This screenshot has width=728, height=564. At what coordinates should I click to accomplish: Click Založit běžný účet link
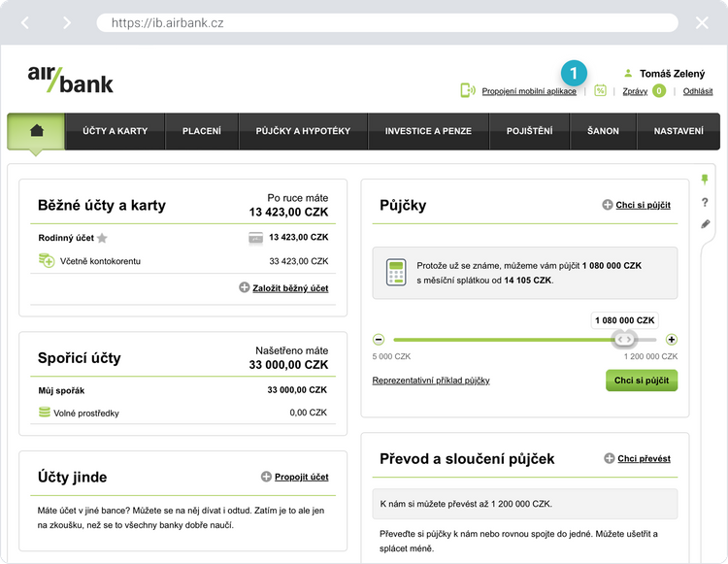pyautogui.click(x=290, y=288)
